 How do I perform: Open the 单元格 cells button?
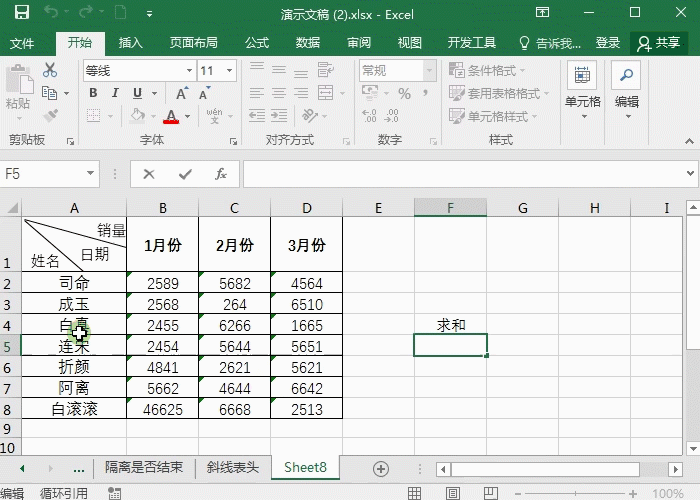coord(583,92)
